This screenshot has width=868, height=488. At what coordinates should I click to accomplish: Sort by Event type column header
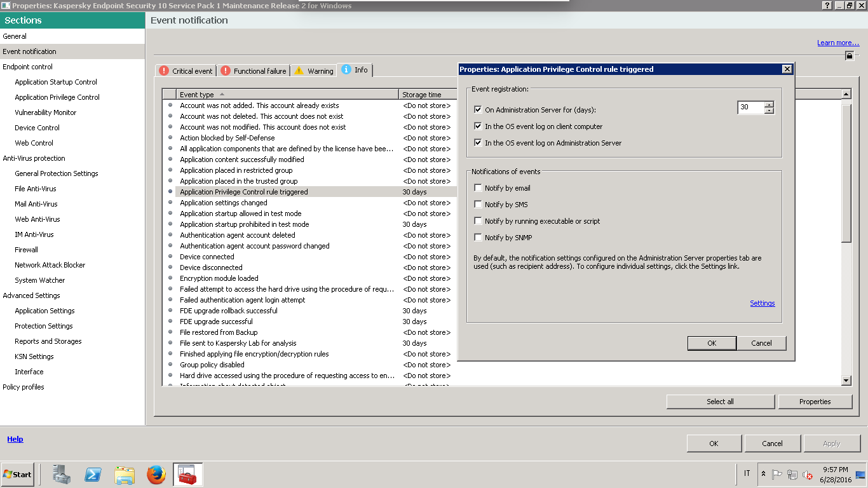tap(287, 95)
